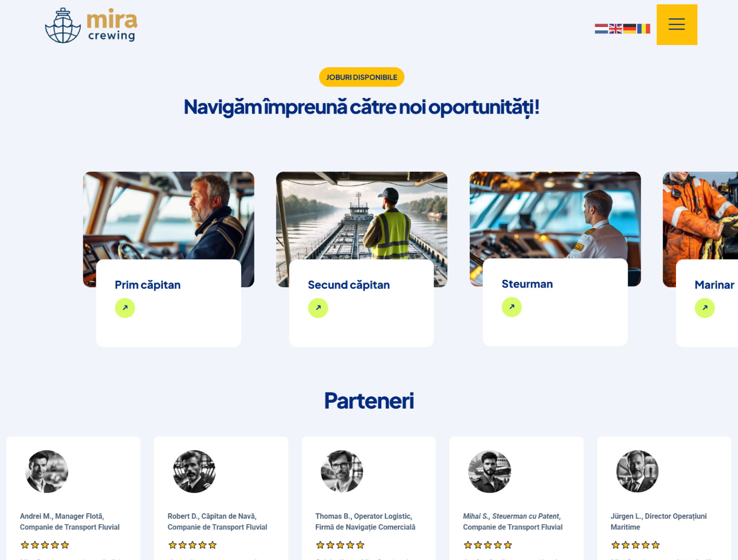The image size is (738, 560).
Task: Select the Romanian flag language
Action: click(x=644, y=29)
